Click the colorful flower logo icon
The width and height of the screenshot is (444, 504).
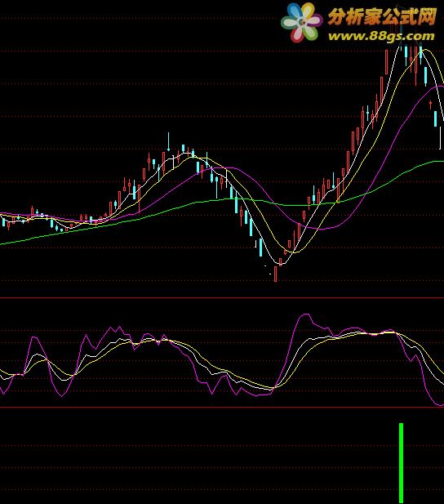[x=301, y=23]
